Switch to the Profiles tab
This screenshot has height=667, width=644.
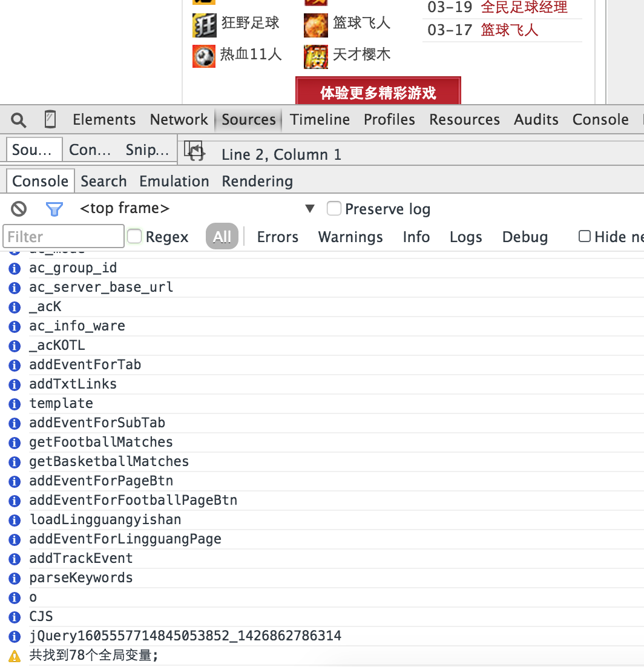click(389, 119)
